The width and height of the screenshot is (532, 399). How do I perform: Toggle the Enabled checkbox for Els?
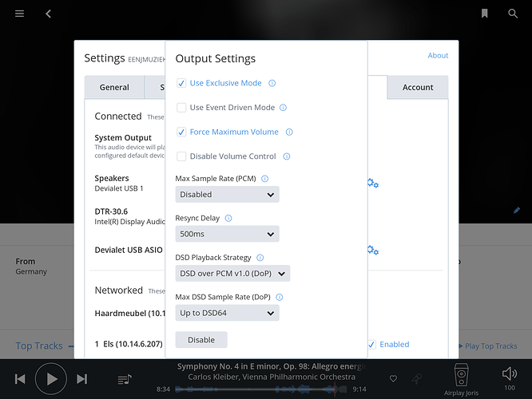click(x=371, y=345)
